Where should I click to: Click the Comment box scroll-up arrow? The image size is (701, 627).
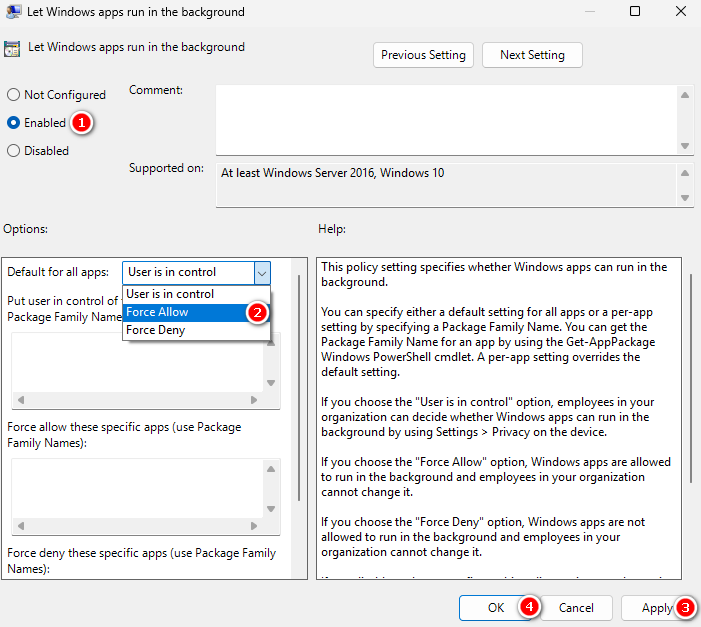pos(685,94)
